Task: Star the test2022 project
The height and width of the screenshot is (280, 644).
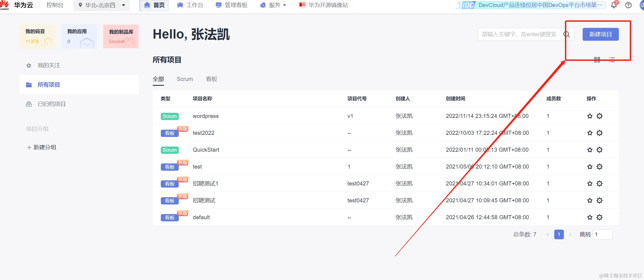Action: (590, 133)
